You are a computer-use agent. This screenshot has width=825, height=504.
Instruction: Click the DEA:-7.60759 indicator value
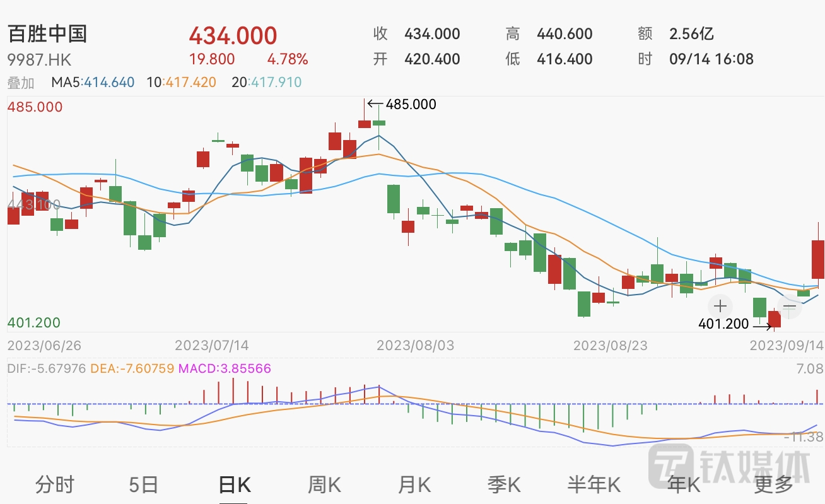click(x=132, y=368)
